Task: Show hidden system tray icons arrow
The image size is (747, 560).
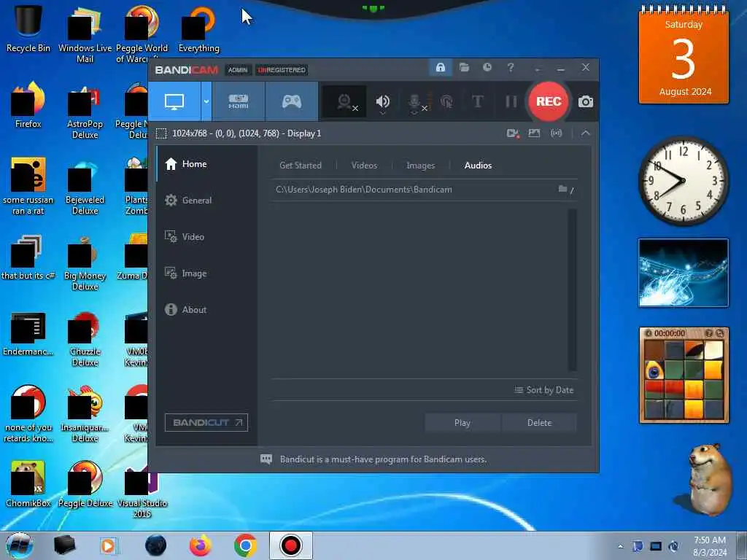Action: point(620,546)
